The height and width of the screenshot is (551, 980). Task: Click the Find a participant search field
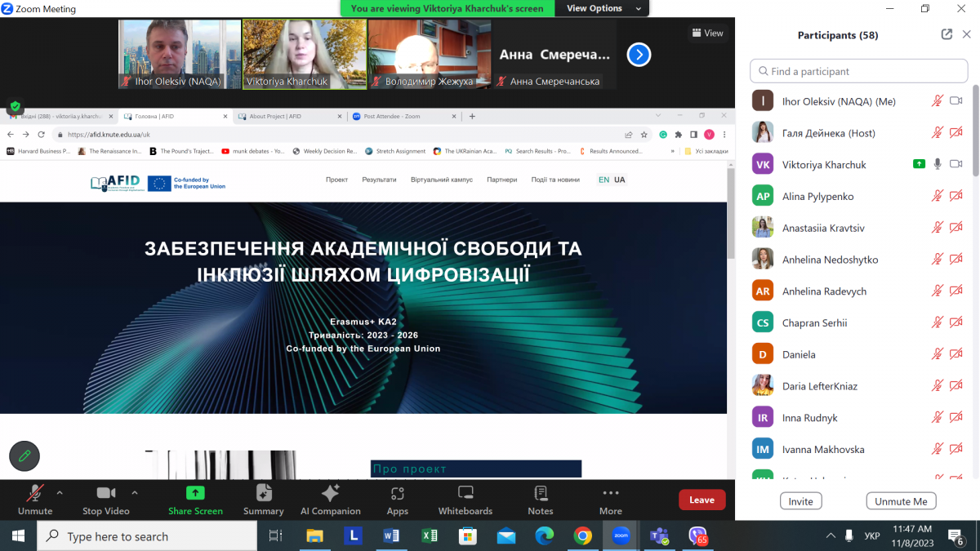point(858,71)
